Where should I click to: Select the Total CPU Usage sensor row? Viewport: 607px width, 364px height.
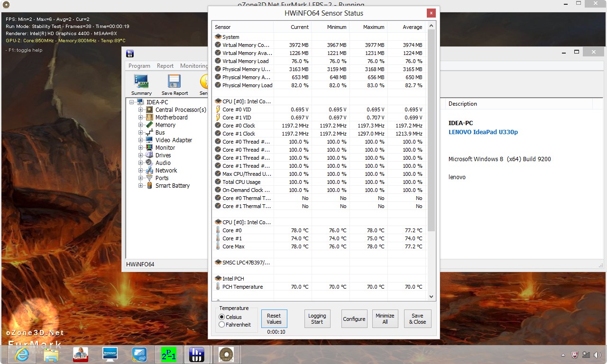[x=319, y=182]
